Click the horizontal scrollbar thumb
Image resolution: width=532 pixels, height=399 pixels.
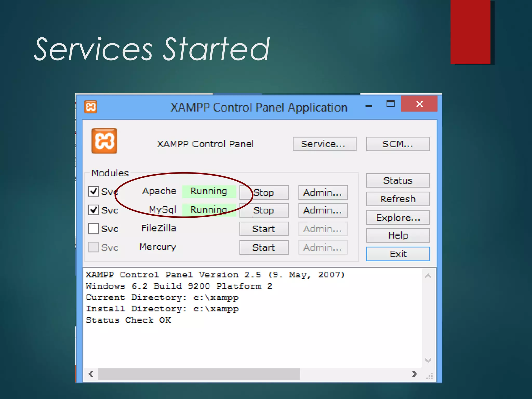tap(199, 374)
